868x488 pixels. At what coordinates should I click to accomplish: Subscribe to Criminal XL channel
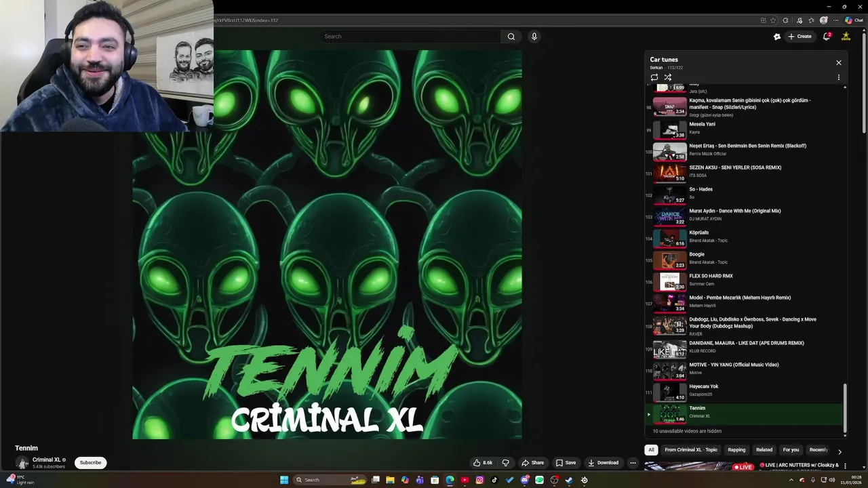pyautogui.click(x=90, y=463)
